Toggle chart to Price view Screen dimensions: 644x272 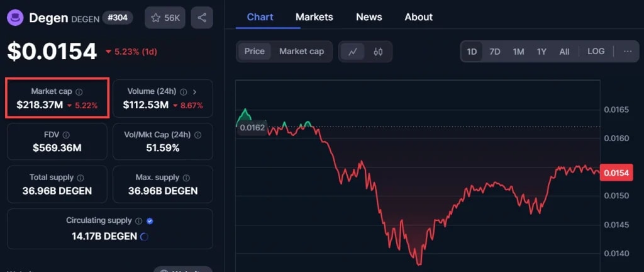255,52
